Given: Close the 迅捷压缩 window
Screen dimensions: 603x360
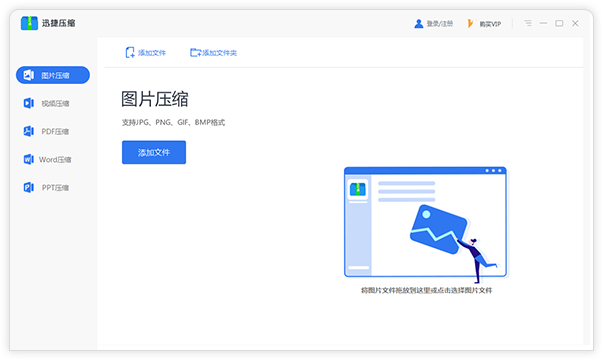Looking at the screenshot, I should (575, 23).
